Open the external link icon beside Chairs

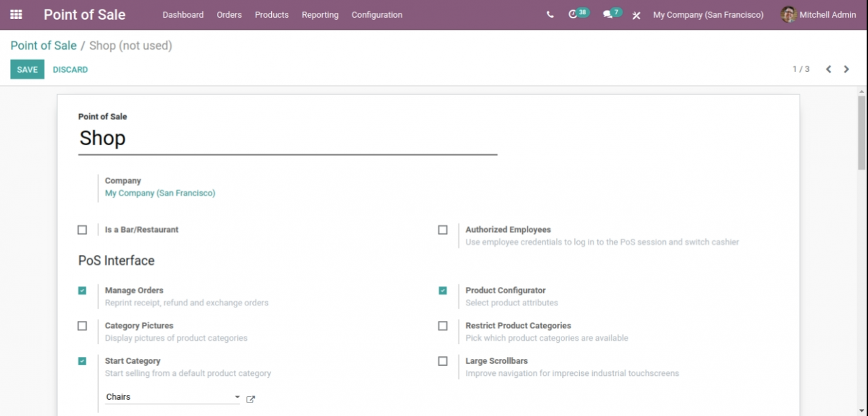[250, 400]
